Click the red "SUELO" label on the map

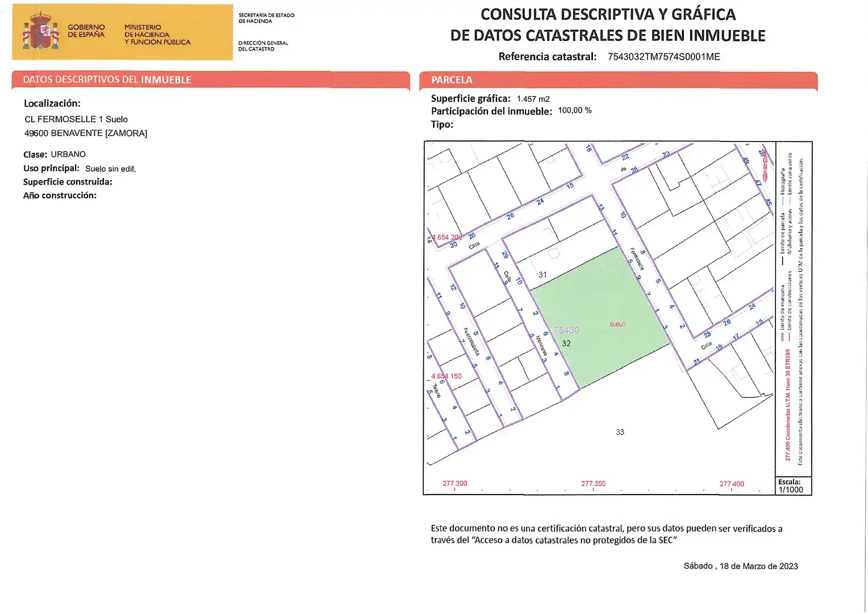click(617, 324)
